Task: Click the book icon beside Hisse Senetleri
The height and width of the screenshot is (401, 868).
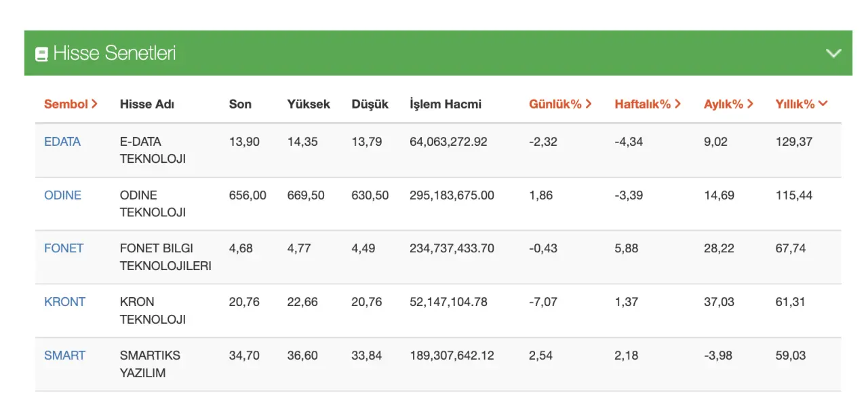Action: click(x=41, y=54)
